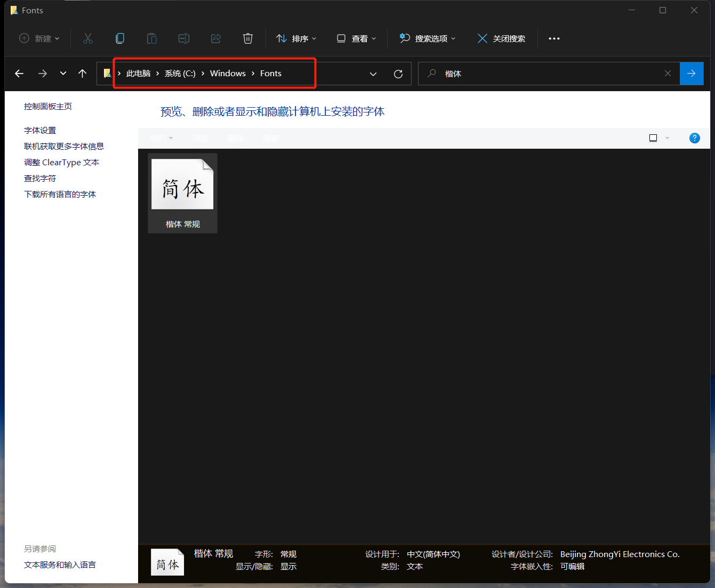Clear search text with X icon
Image resolution: width=715 pixels, height=588 pixels.
tap(668, 74)
